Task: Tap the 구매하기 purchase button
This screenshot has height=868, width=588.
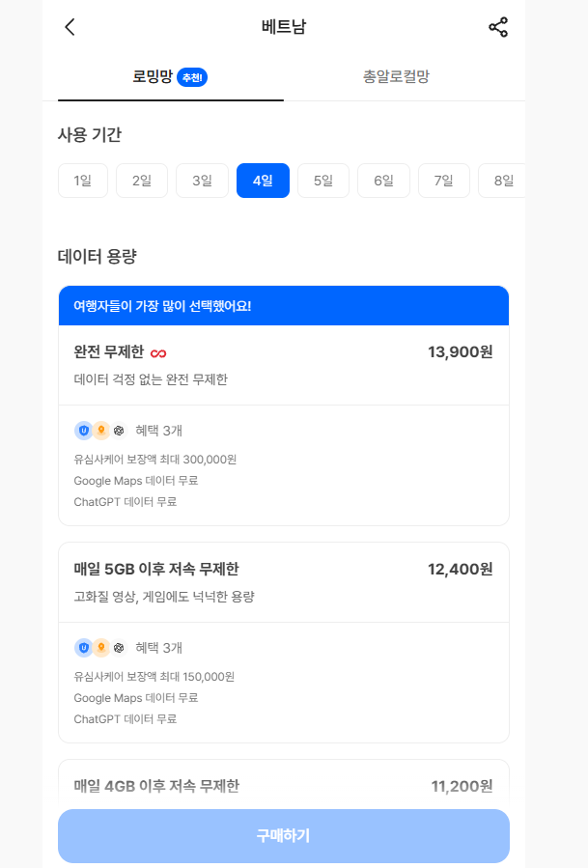Action: [284, 835]
